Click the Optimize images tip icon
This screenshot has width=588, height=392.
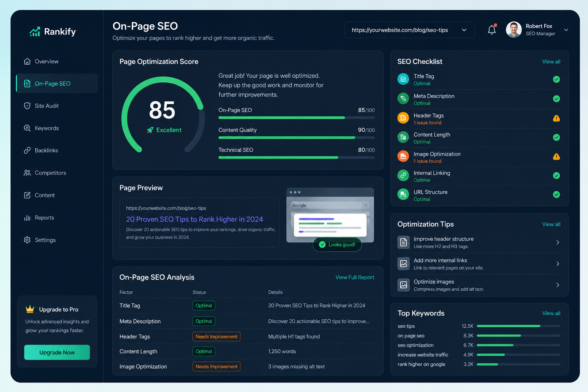(x=403, y=285)
